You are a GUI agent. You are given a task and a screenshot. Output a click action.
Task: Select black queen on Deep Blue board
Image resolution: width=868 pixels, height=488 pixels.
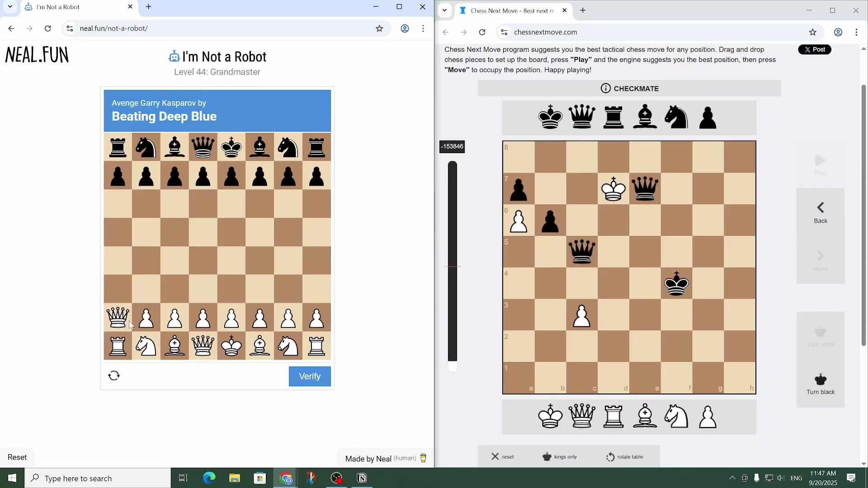pos(203,147)
